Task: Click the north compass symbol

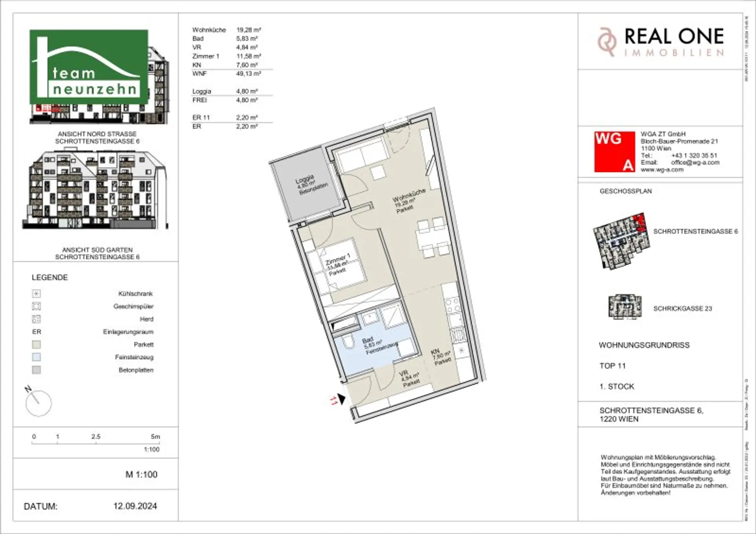Action: [38, 403]
